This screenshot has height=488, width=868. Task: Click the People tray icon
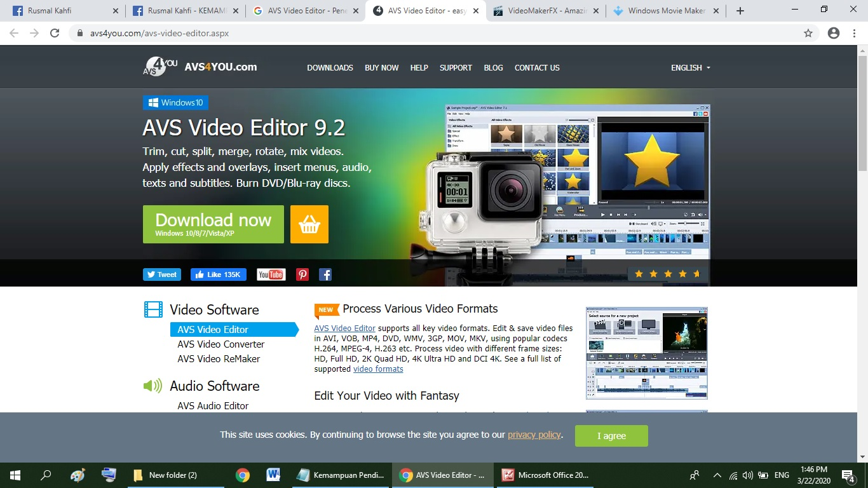695,475
